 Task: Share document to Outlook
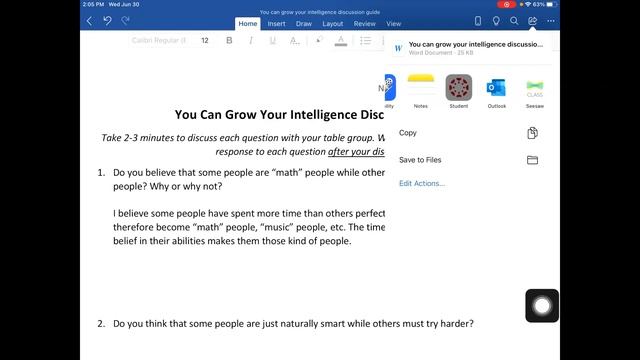pos(497,91)
